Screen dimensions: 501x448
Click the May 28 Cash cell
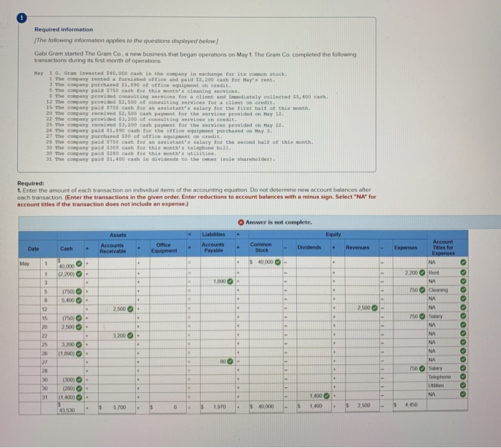[71, 371]
